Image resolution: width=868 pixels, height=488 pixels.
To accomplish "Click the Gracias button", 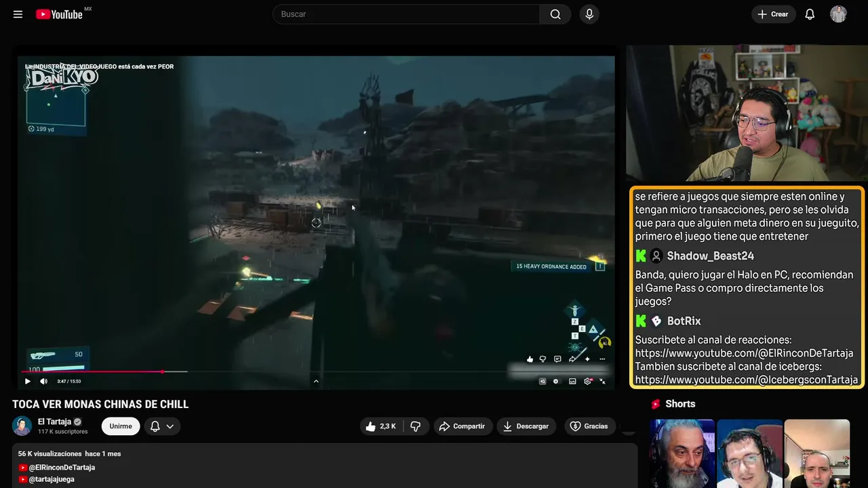I will tap(589, 426).
